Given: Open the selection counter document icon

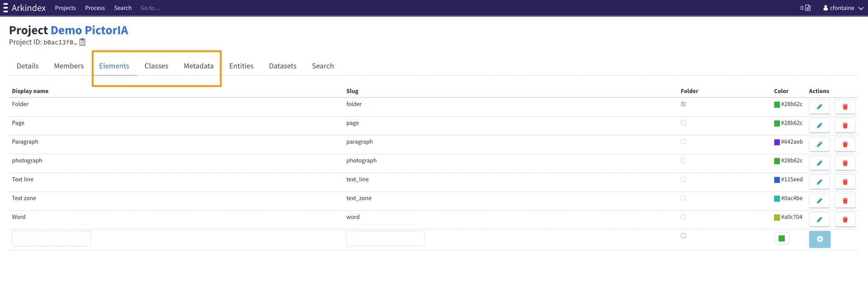Looking at the screenshot, I should pos(808,8).
